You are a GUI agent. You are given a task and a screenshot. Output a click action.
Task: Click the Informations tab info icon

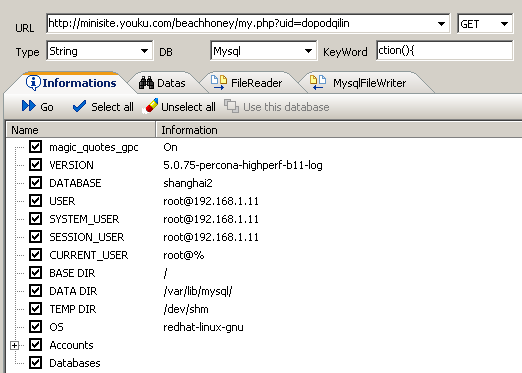point(33,82)
